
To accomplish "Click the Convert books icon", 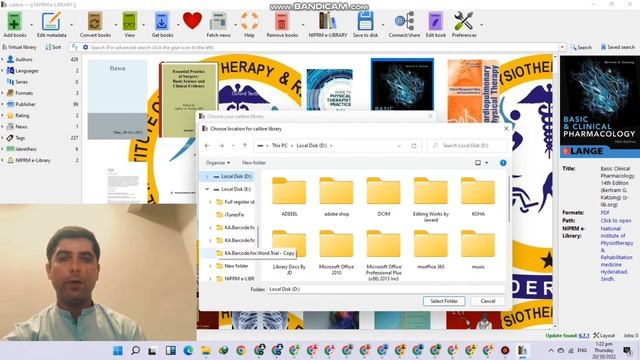I will 95,21.
